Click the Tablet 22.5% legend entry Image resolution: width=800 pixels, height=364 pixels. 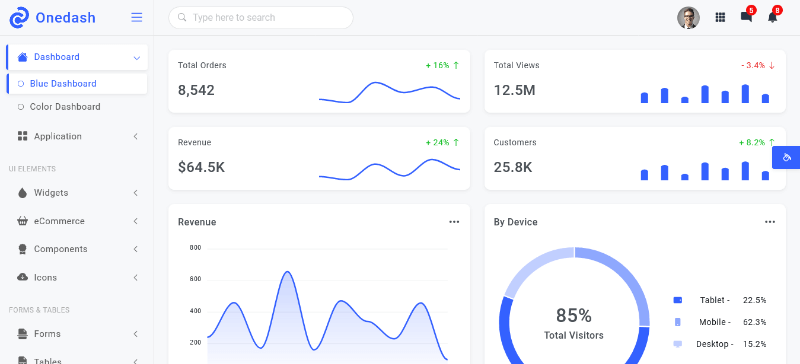[x=719, y=300]
